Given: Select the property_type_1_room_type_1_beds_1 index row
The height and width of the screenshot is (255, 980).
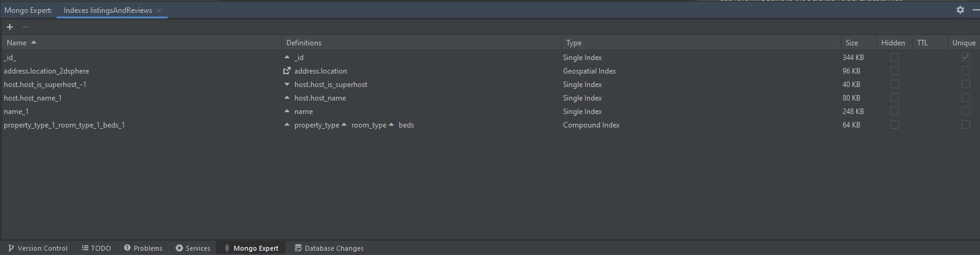Looking at the screenshot, I should [x=64, y=125].
